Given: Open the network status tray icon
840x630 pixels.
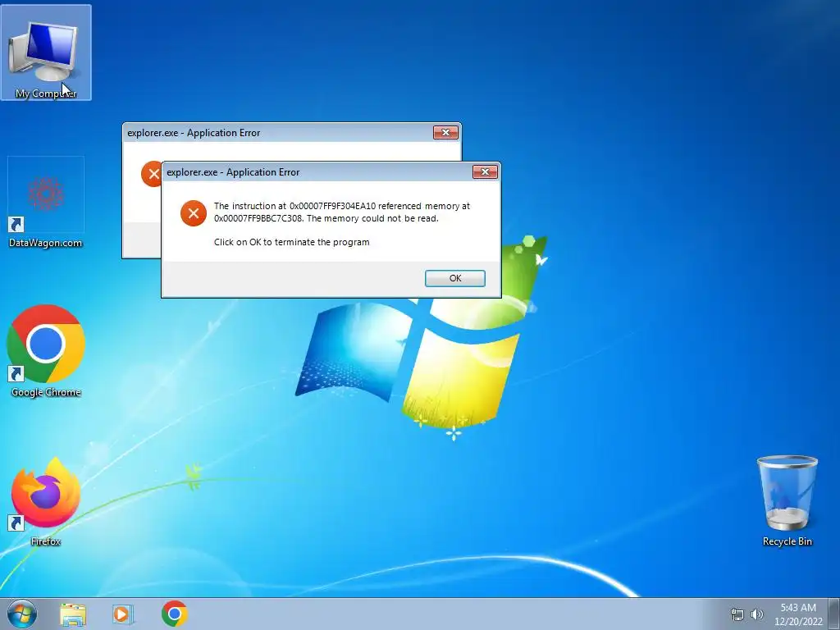Looking at the screenshot, I should 737,614.
